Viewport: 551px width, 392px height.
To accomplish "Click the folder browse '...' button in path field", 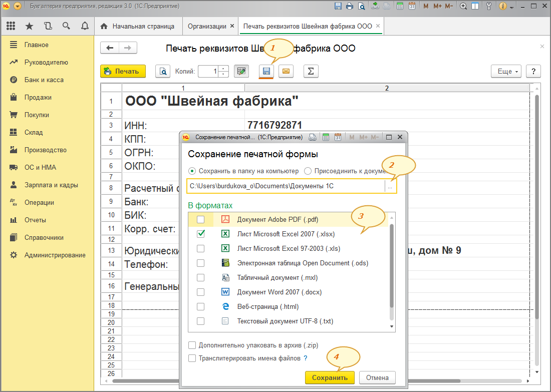I will pos(390,186).
